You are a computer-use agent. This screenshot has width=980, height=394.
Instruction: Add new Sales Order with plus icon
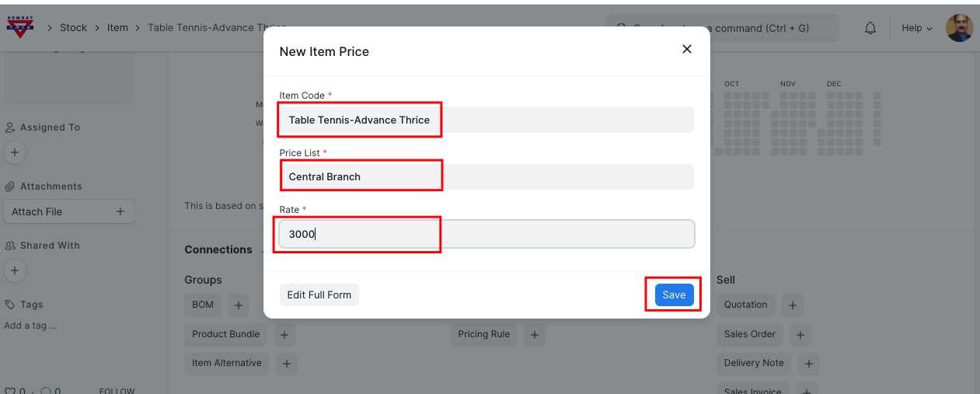800,335
